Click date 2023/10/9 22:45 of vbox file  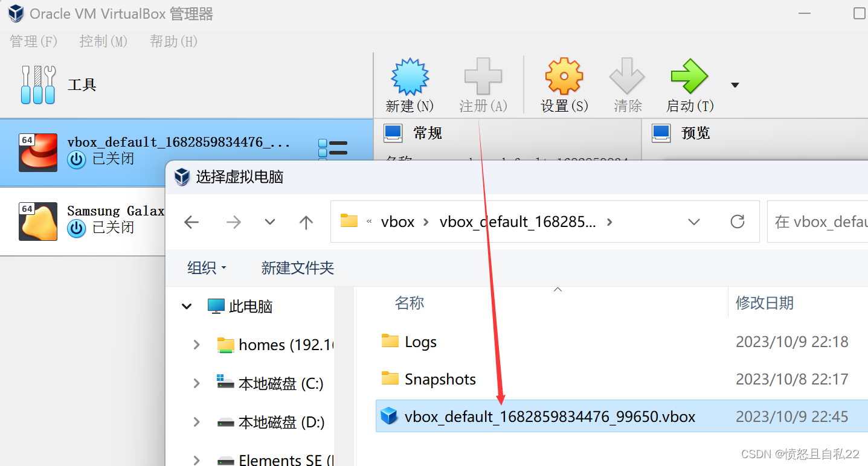coord(792,417)
